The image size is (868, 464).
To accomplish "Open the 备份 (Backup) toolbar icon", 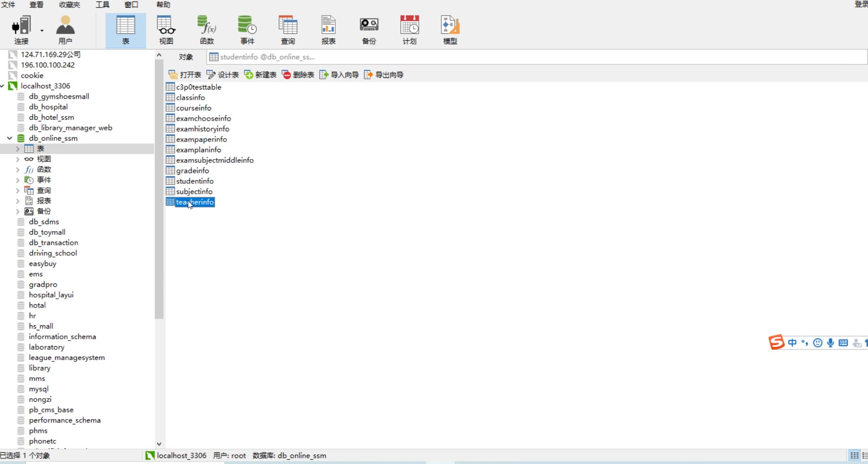I will pyautogui.click(x=369, y=30).
